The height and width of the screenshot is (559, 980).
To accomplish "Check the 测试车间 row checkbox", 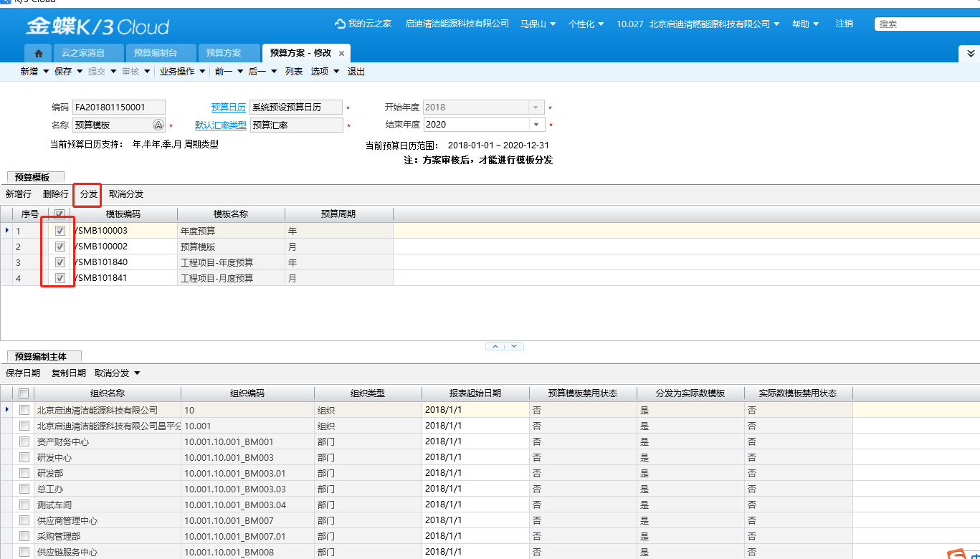I will point(24,505).
